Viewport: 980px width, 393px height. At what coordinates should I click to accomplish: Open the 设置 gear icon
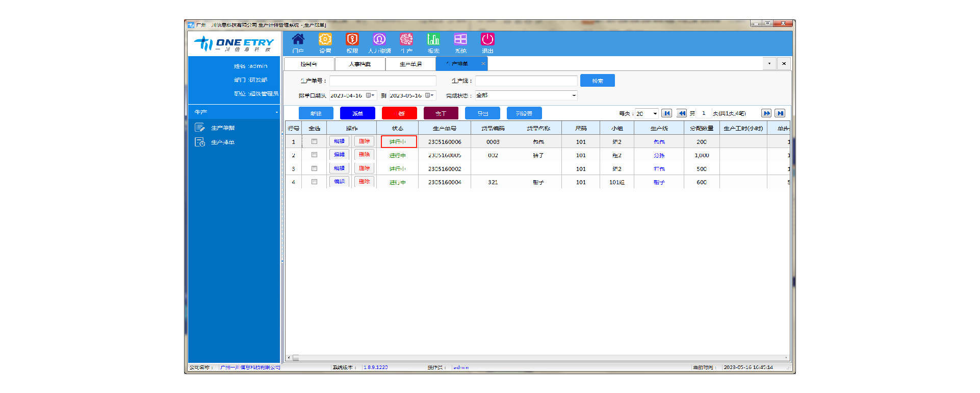click(x=325, y=40)
